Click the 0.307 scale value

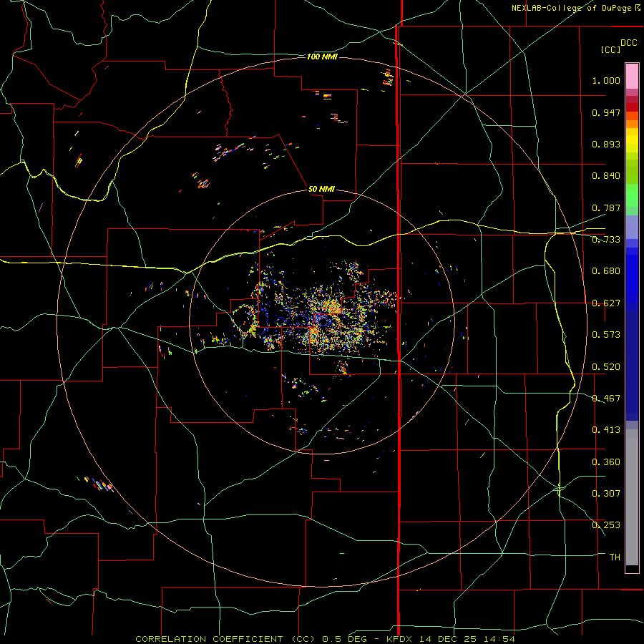pyautogui.click(x=606, y=494)
